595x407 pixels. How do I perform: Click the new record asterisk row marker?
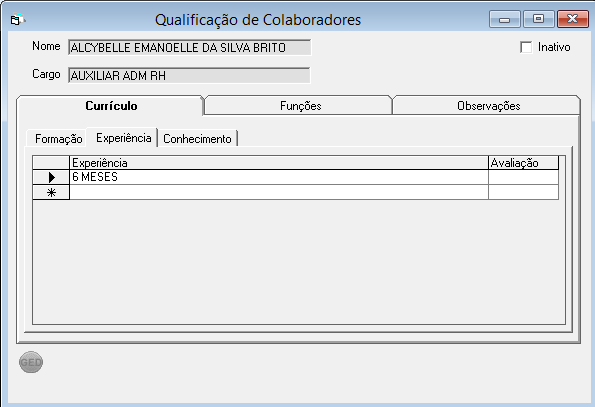click(x=51, y=192)
